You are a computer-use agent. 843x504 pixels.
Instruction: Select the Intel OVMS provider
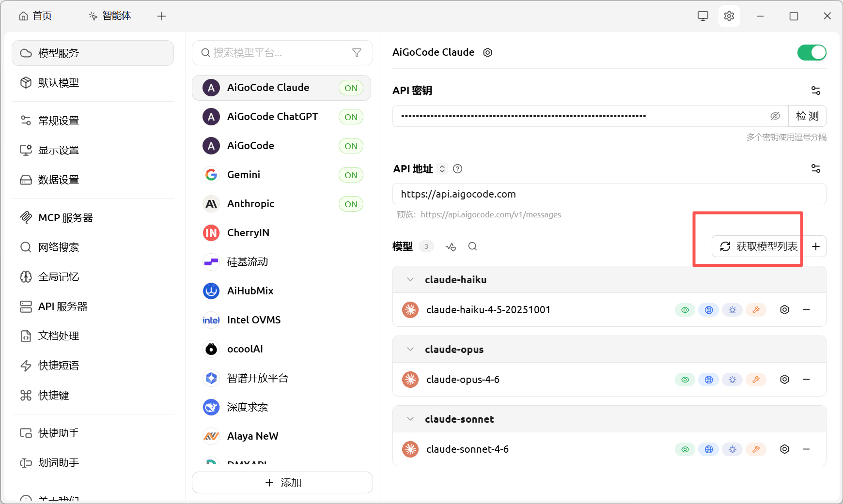tap(281, 320)
